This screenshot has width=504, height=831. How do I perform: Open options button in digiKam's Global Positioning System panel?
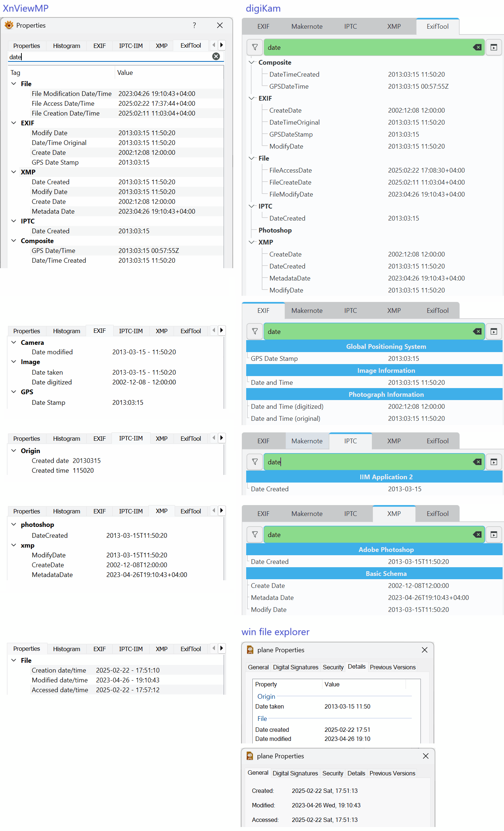pyautogui.click(x=494, y=331)
